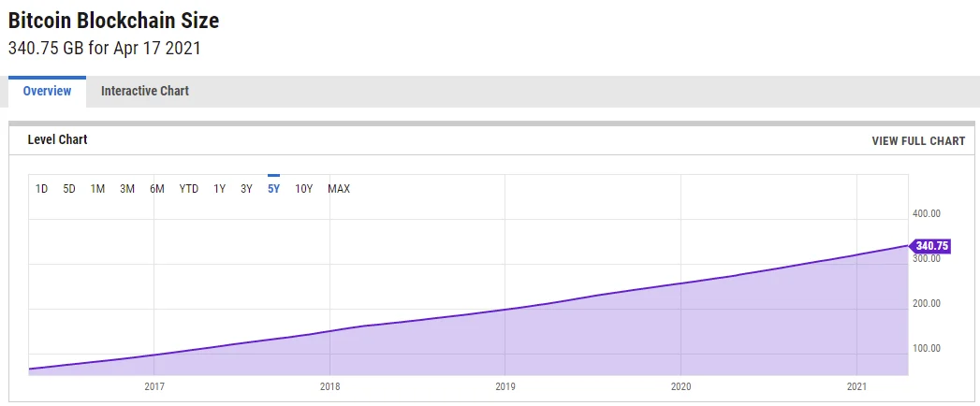Click the 2018 x-axis label
This screenshot has height=406, width=980.
[x=330, y=386]
